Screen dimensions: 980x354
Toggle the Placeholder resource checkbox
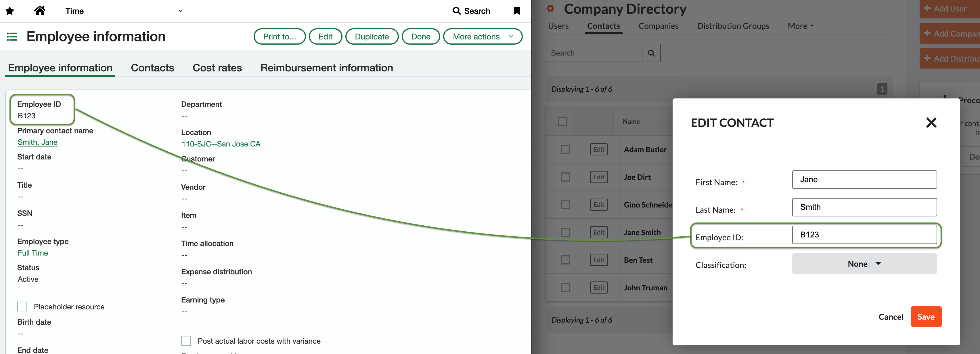click(x=22, y=307)
